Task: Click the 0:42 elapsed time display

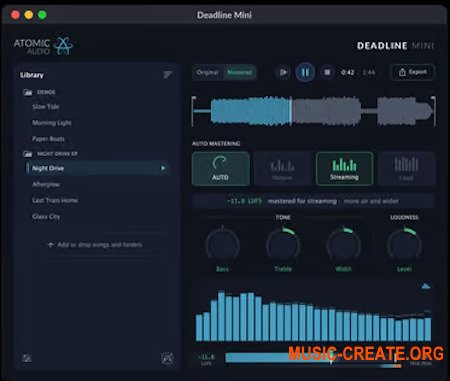Action: click(348, 72)
